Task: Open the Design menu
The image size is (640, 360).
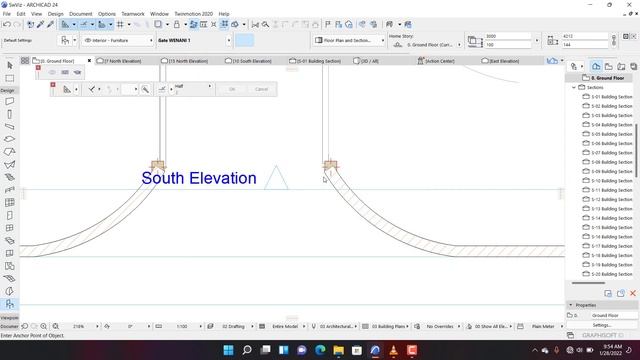Action: [56, 14]
